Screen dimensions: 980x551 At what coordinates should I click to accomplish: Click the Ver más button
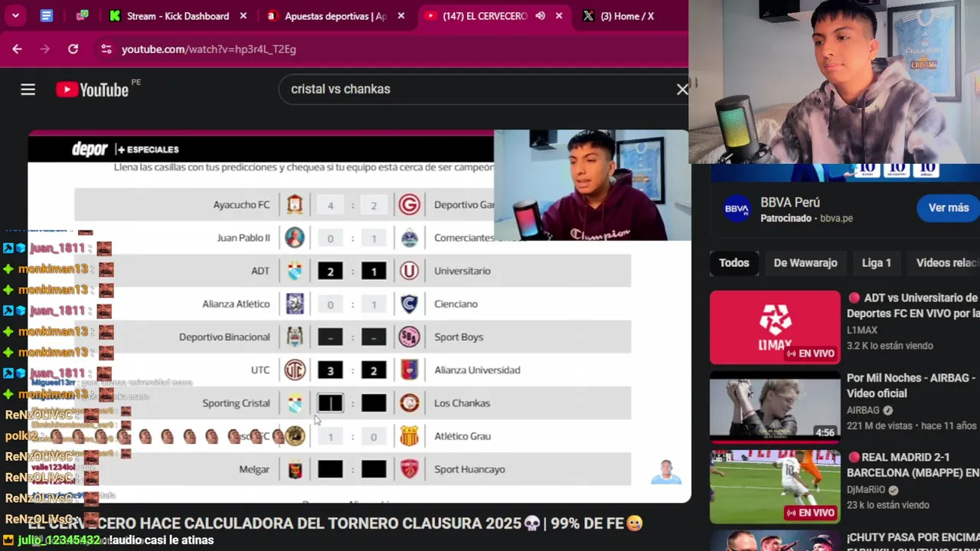click(949, 207)
